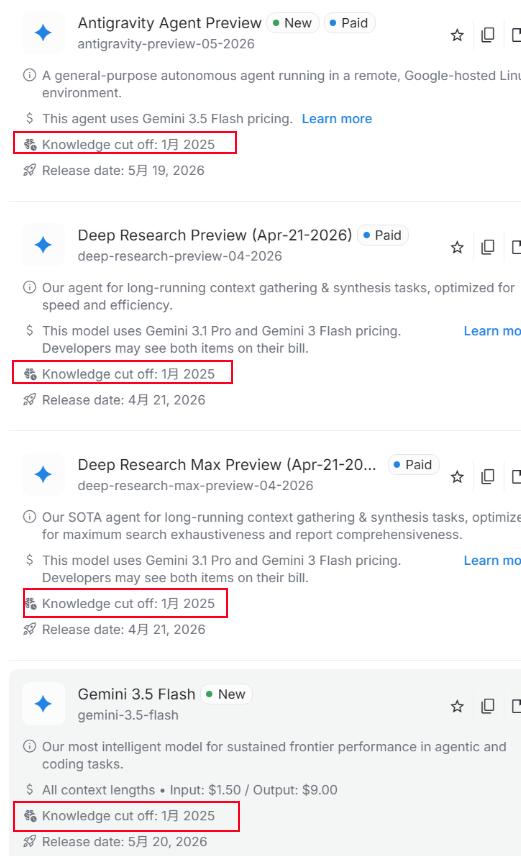
Task: Copy the gemini-3.5-flash model ID
Action: (488, 706)
